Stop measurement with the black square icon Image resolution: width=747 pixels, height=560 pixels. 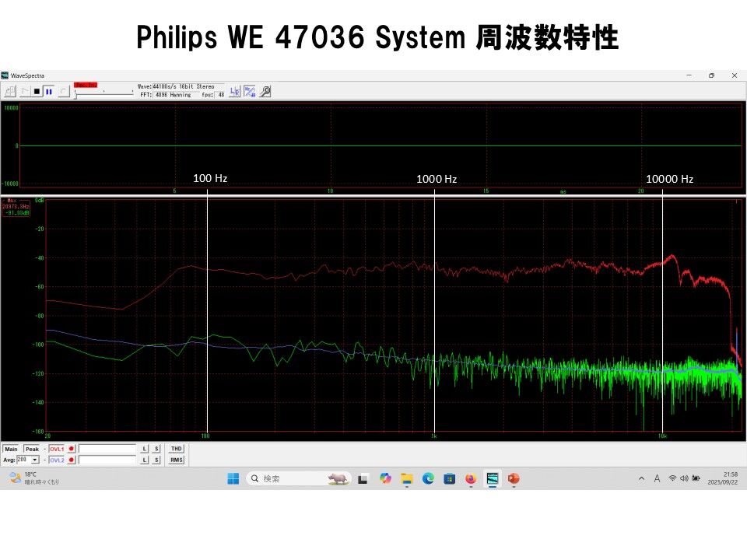35,91
